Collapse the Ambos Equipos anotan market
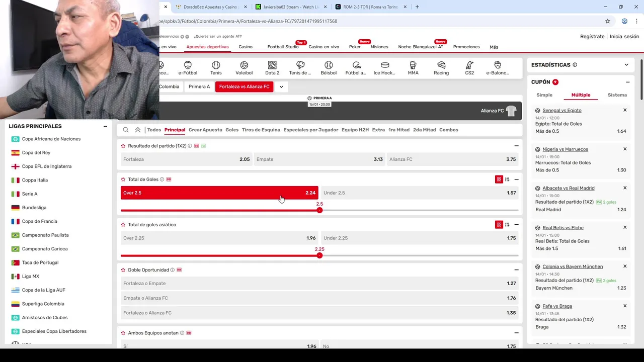Image resolution: width=644 pixels, height=362 pixels. (x=516, y=333)
